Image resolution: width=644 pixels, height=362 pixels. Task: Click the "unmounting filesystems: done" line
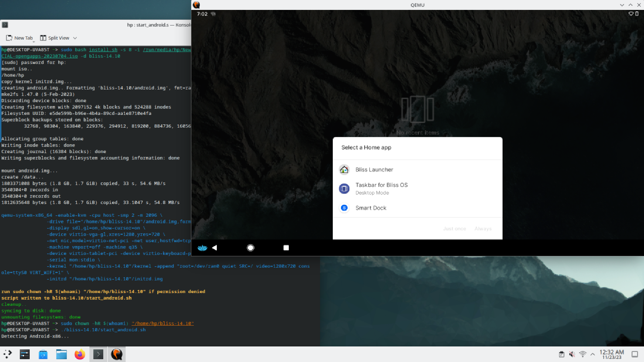pos(41,317)
